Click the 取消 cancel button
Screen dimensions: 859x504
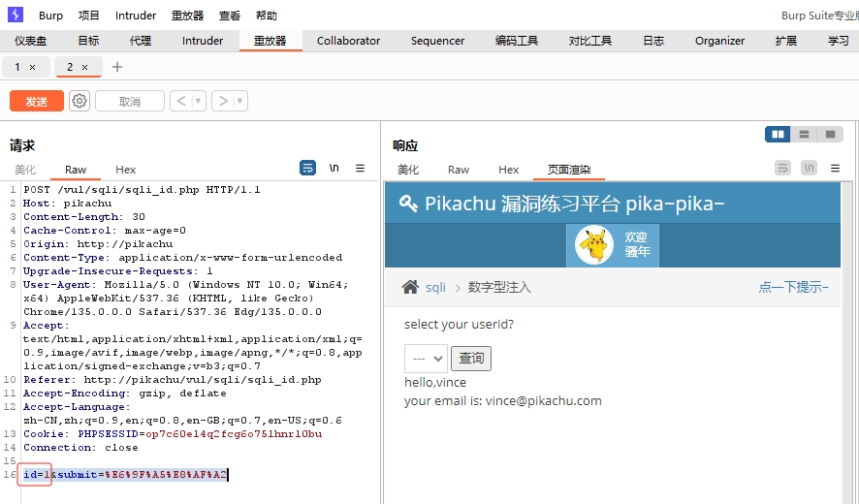click(x=130, y=101)
